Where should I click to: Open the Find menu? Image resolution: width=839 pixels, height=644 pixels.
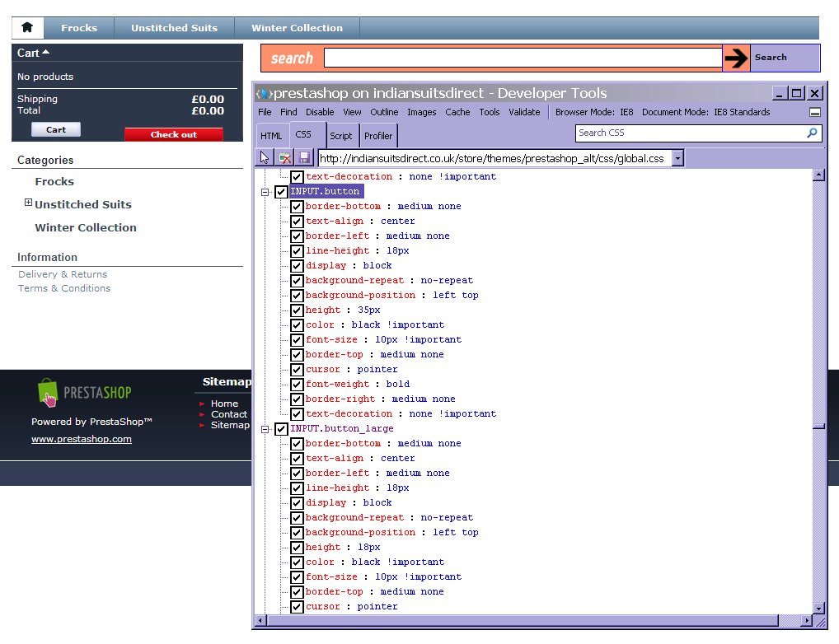click(x=288, y=112)
